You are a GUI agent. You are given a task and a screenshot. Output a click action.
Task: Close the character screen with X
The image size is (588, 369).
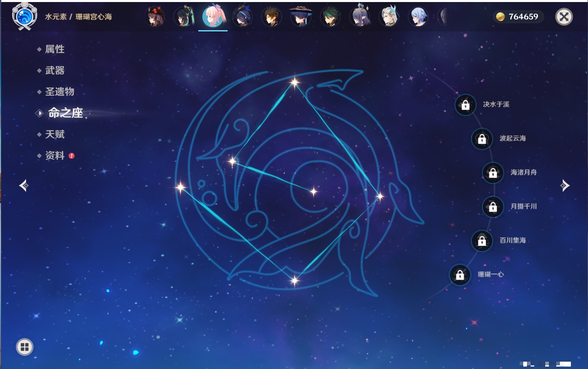tap(564, 17)
